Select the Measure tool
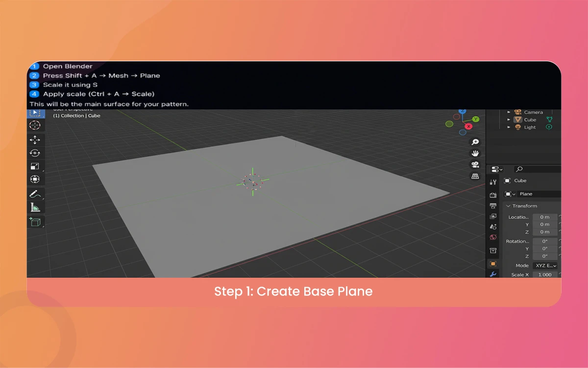The height and width of the screenshot is (368, 588). pyautogui.click(x=35, y=207)
